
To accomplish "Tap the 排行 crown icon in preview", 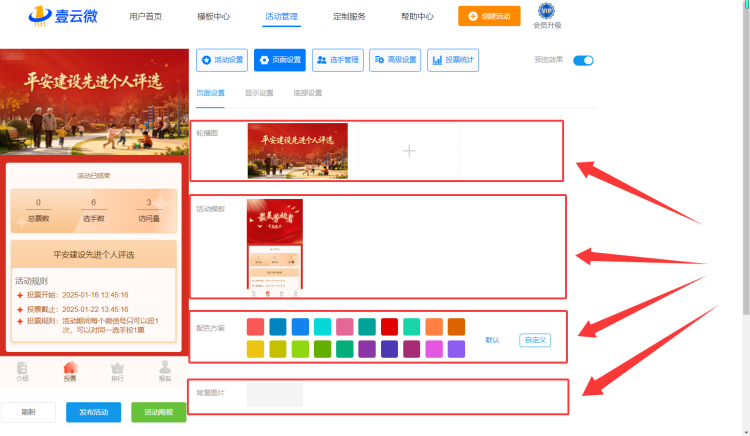I will tap(117, 371).
